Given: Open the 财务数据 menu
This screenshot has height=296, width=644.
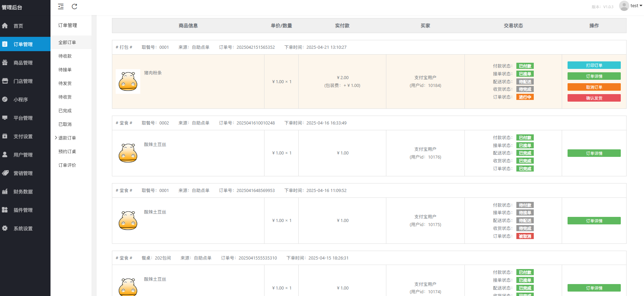Looking at the screenshot, I should point(25,192).
